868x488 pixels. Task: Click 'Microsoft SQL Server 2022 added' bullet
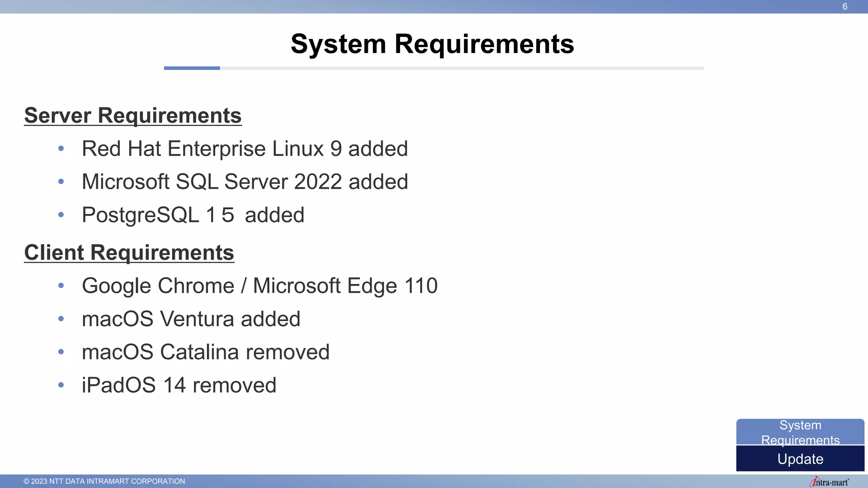(x=245, y=182)
